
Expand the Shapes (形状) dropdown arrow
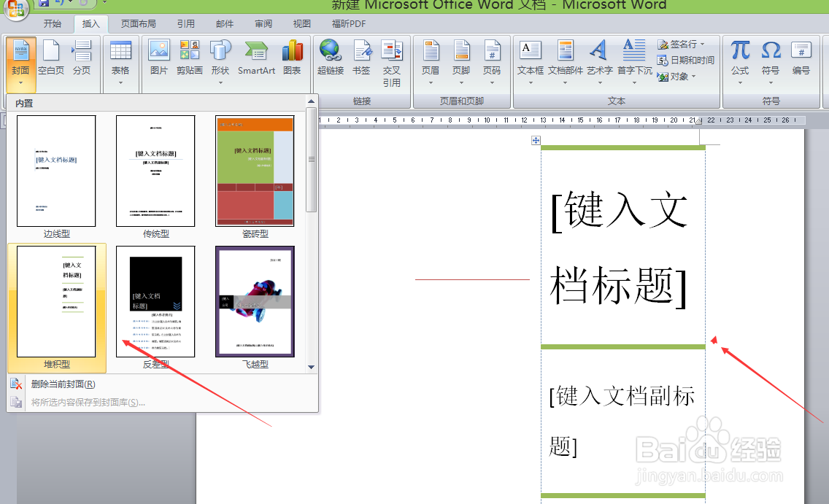[220, 83]
